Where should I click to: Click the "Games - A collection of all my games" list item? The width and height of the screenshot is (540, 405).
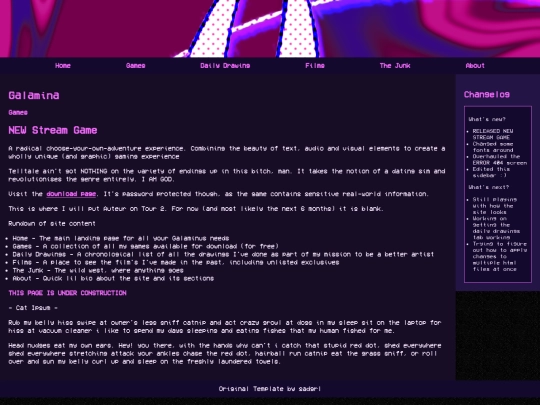click(x=145, y=246)
